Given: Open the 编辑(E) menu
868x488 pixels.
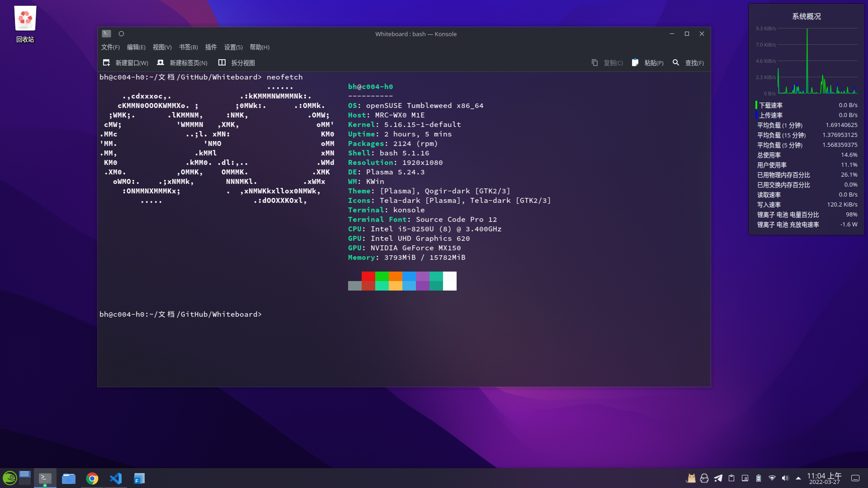Looking at the screenshot, I should [x=136, y=47].
